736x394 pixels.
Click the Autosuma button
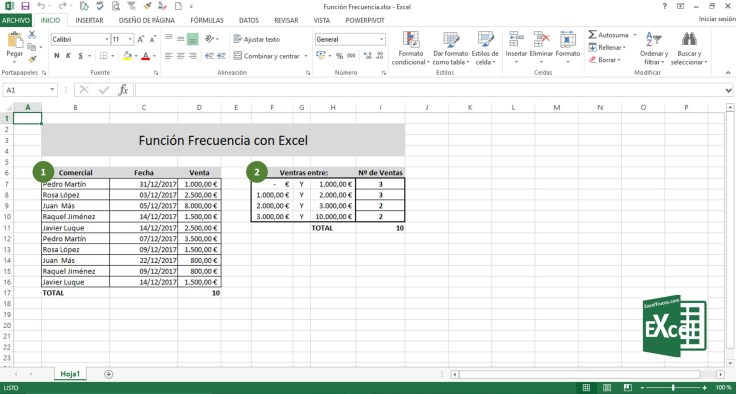pos(608,35)
